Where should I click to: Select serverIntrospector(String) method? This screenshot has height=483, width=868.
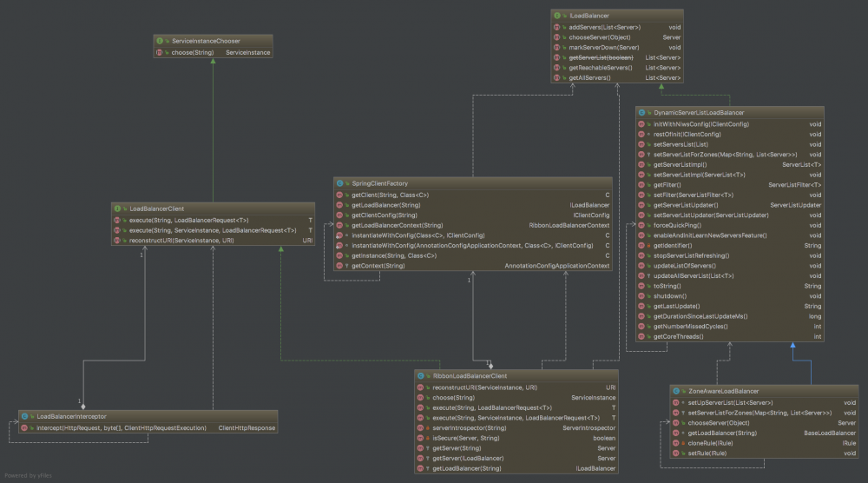(x=516, y=428)
